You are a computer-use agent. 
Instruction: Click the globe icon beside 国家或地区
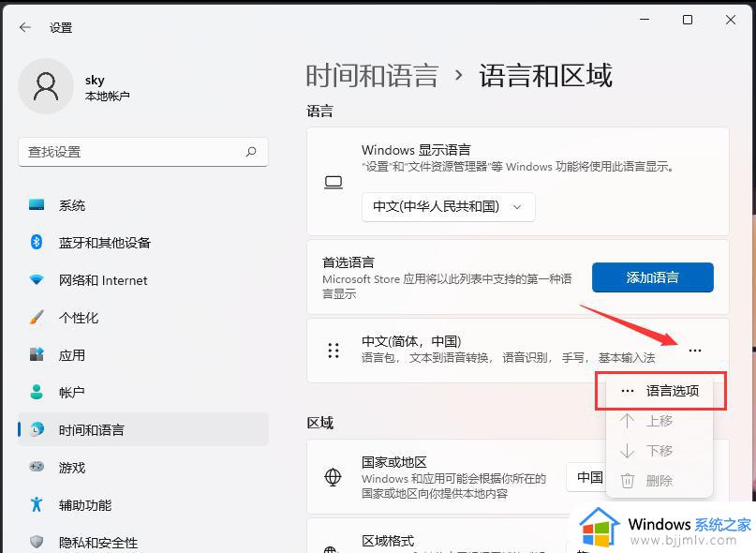[x=333, y=477]
